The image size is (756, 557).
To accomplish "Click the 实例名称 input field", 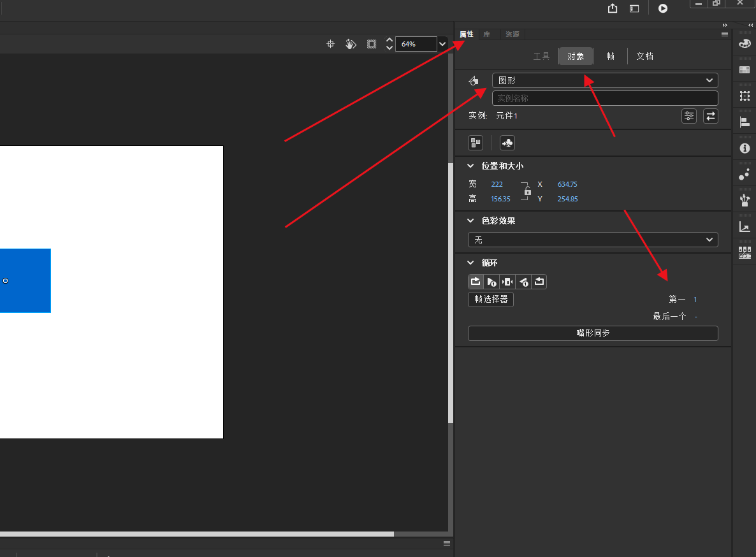I will coord(604,98).
